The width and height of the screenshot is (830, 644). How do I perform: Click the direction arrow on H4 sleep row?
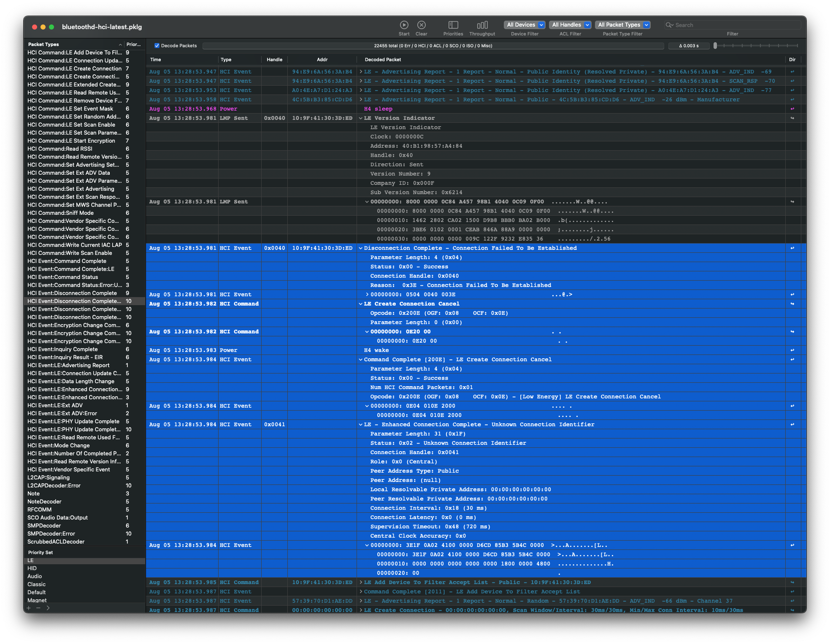coord(792,109)
